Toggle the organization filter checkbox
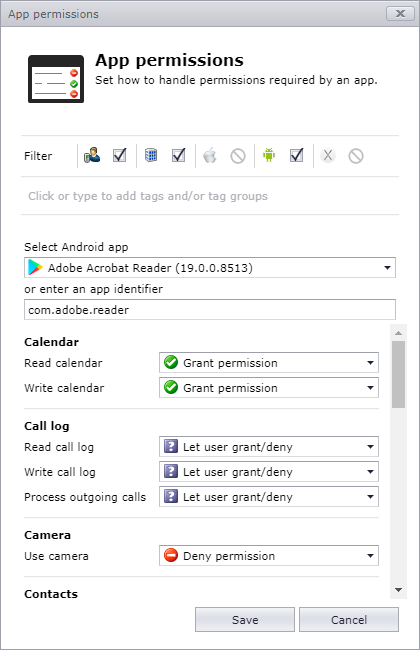420x650 pixels. click(x=179, y=155)
